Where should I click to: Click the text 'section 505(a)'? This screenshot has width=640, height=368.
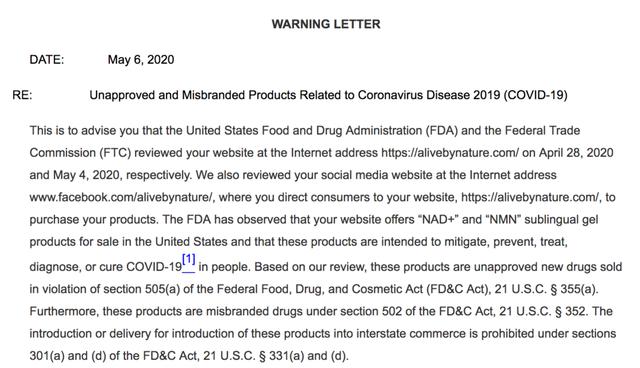pyautogui.click(x=142, y=289)
